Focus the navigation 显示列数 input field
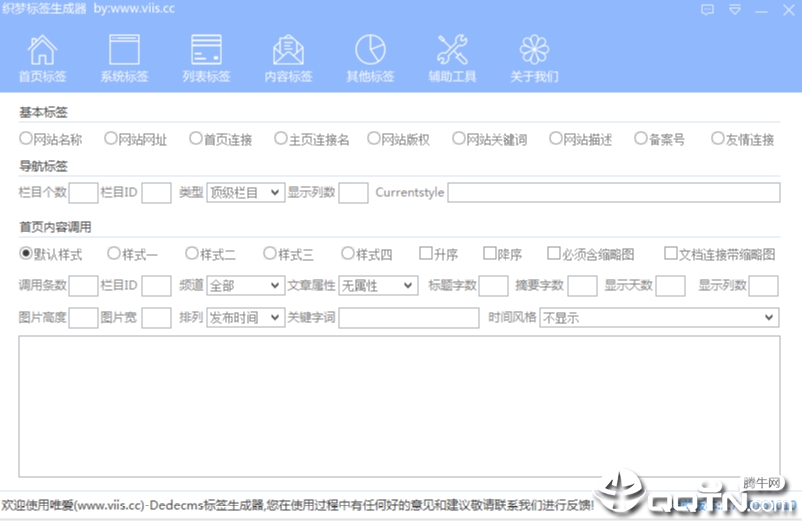 (x=353, y=193)
